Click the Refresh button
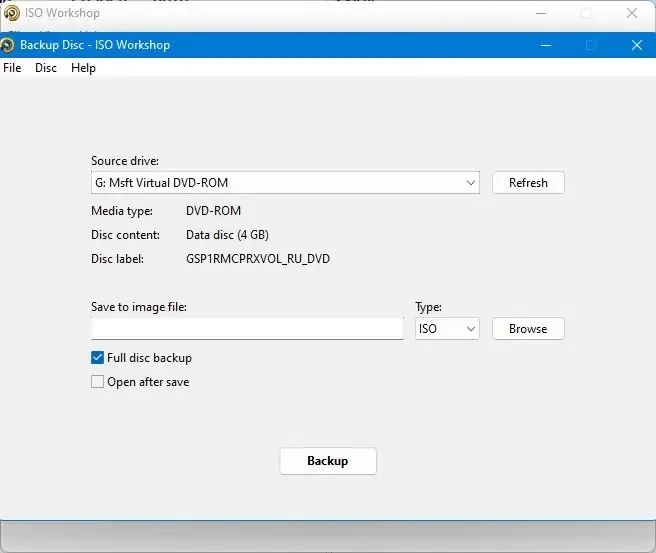The width and height of the screenshot is (656, 553). pos(528,183)
